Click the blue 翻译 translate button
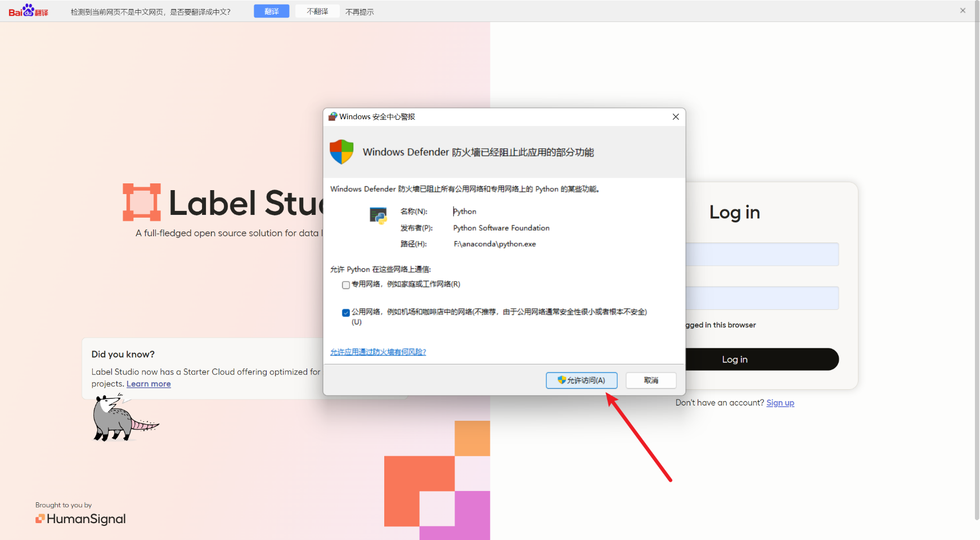The image size is (980, 540). [x=271, y=11]
